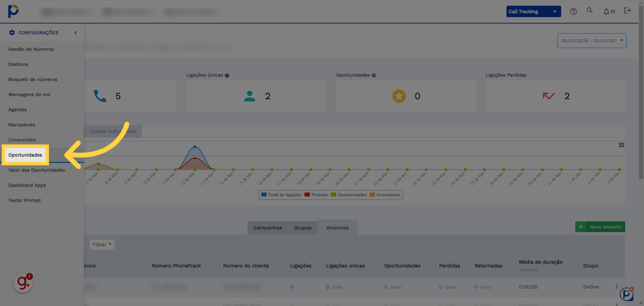Click the search magnifier icon
Screen dimensions: 644x306
pos(590,11)
